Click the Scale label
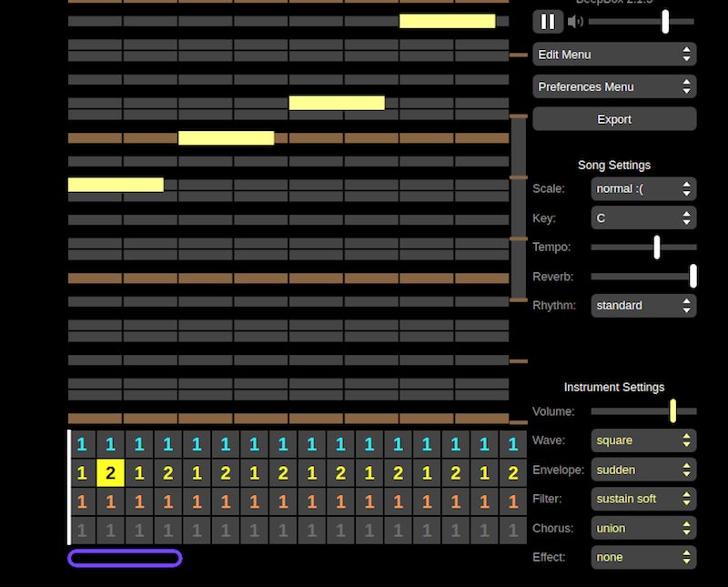The width and height of the screenshot is (728, 587). pyautogui.click(x=549, y=188)
